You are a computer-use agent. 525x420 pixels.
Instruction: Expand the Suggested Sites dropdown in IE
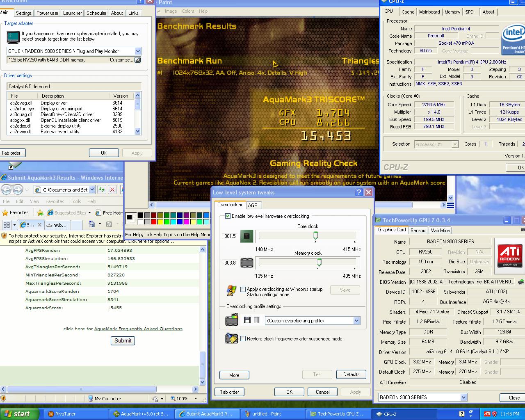90,213
